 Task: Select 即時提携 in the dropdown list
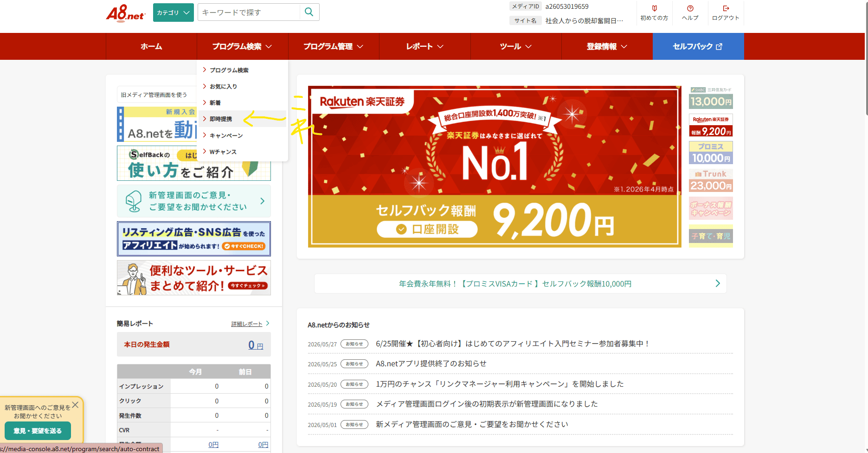click(221, 119)
